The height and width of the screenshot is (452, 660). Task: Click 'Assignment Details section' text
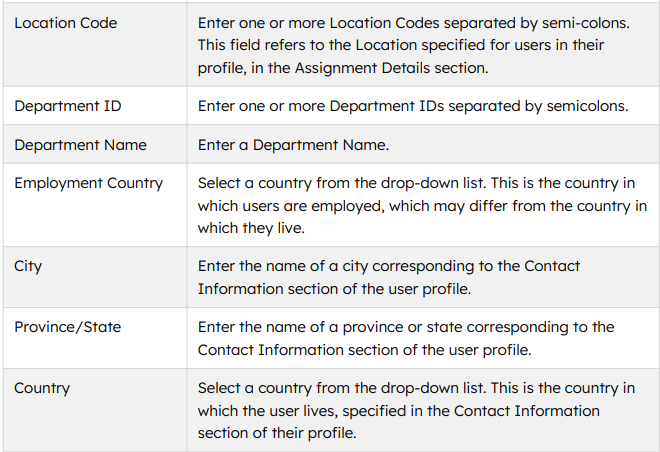(x=391, y=68)
